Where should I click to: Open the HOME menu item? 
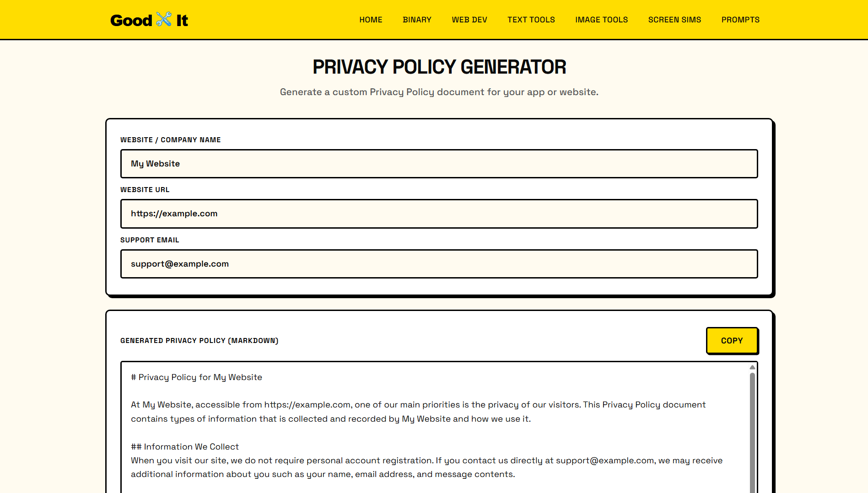[371, 20]
